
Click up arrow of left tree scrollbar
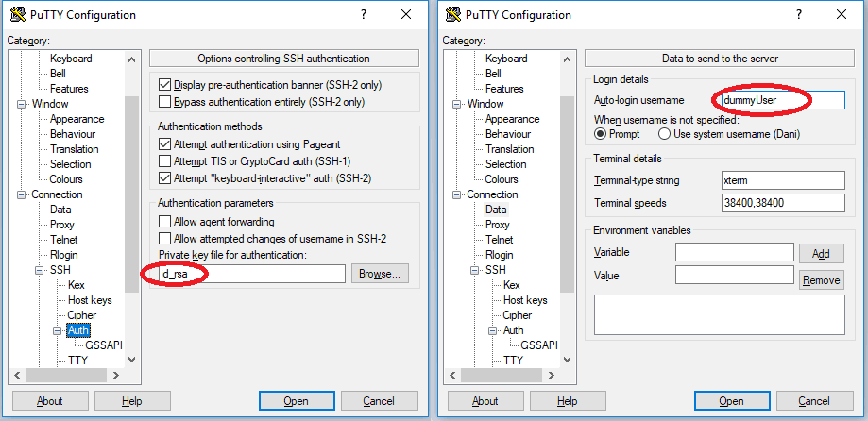point(131,59)
